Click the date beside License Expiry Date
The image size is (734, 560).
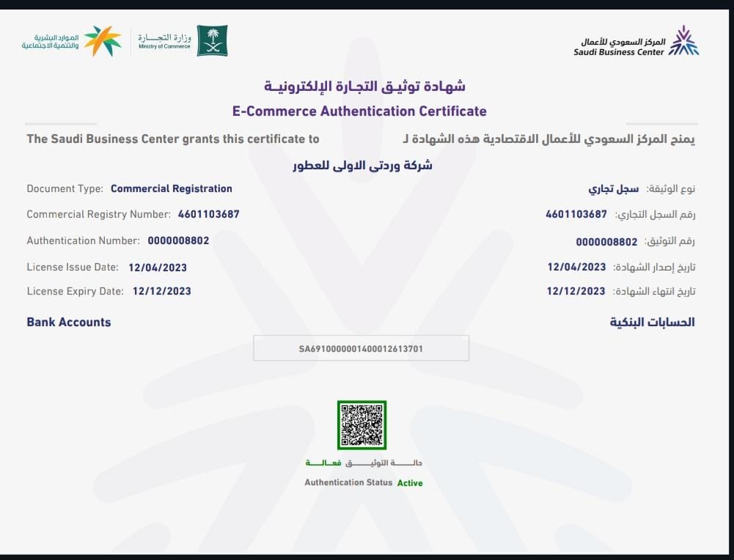[161, 291]
